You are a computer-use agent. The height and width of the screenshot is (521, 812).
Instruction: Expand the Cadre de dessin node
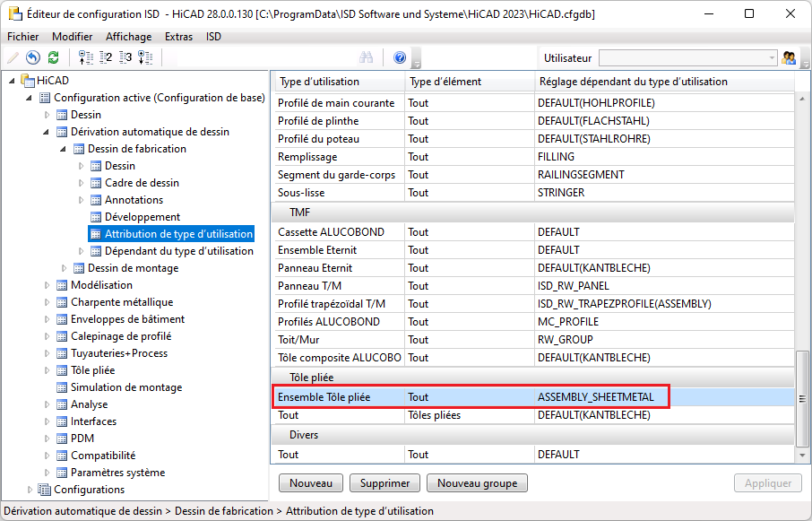tap(81, 183)
